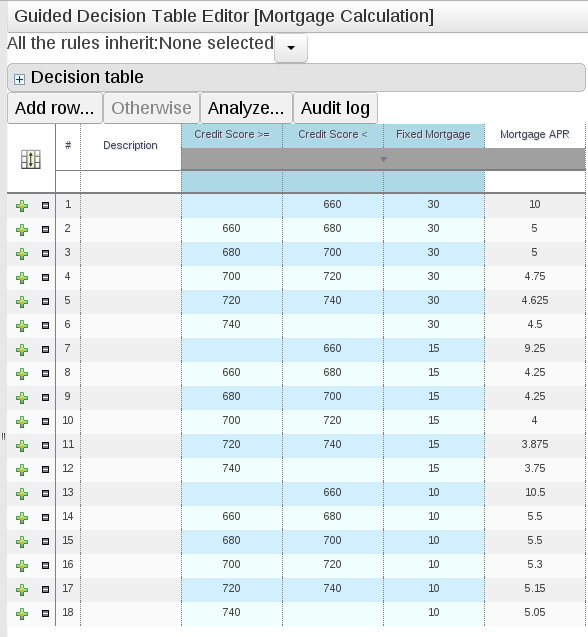Screen dimensions: 588x637
Task: Click the 4.625 APR cell in row 5
Action: (x=535, y=301)
